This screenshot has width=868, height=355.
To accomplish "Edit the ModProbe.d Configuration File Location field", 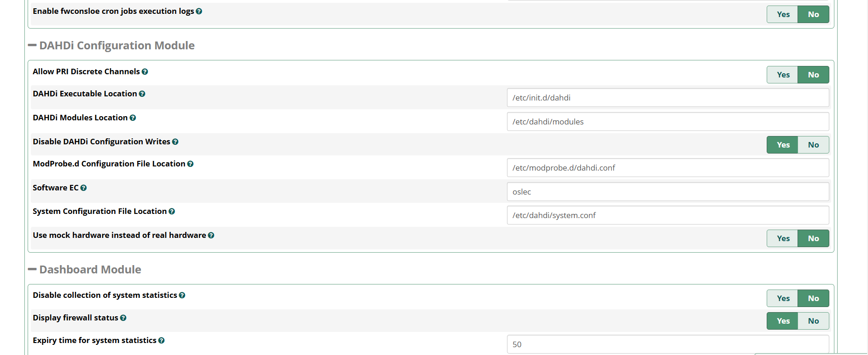I will click(668, 168).
